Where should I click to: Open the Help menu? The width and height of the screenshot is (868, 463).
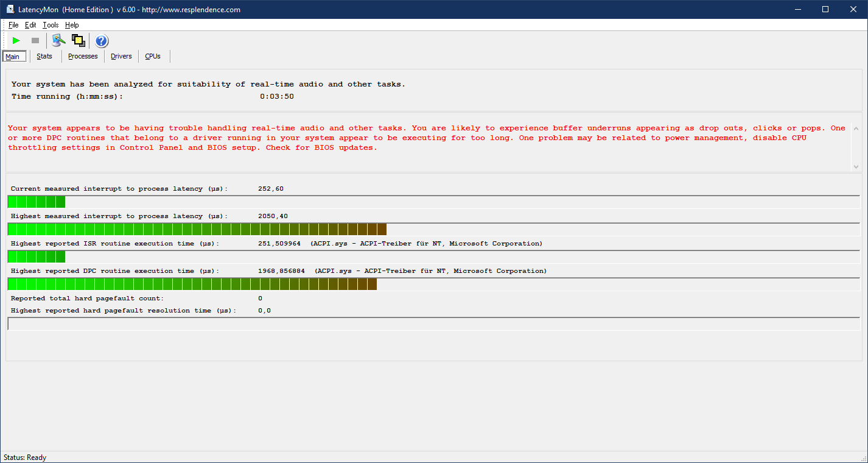point(72,25)
